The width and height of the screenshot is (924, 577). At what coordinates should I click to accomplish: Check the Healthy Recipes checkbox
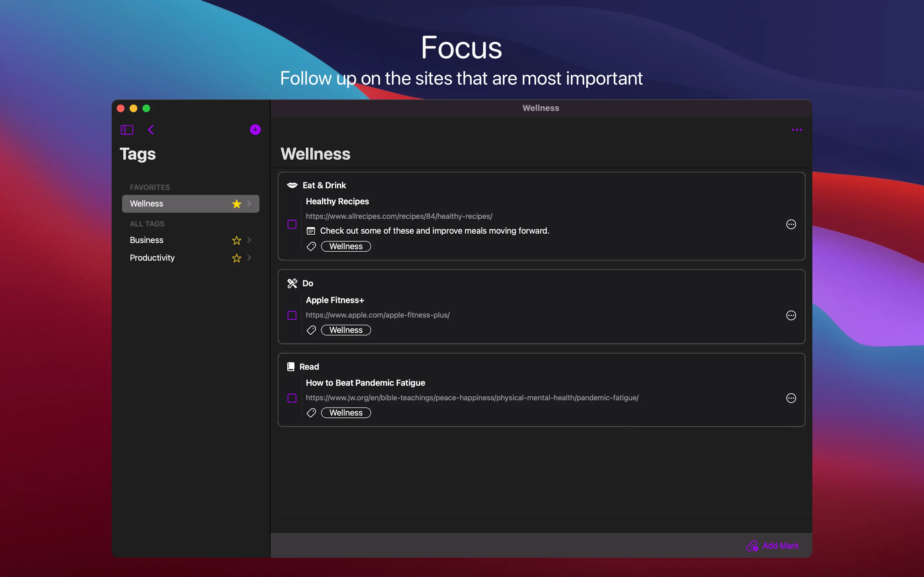tap(292, 224)
